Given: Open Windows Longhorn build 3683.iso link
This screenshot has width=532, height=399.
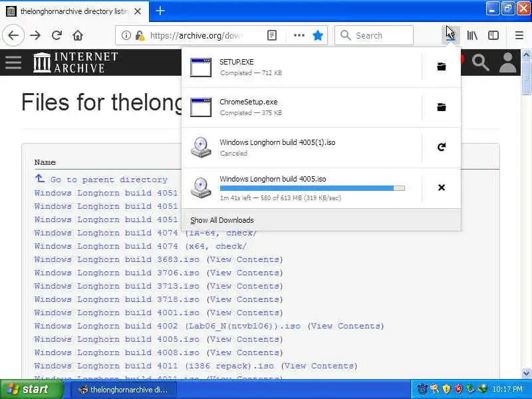Looking at the screenshot, I should [117, 259].
